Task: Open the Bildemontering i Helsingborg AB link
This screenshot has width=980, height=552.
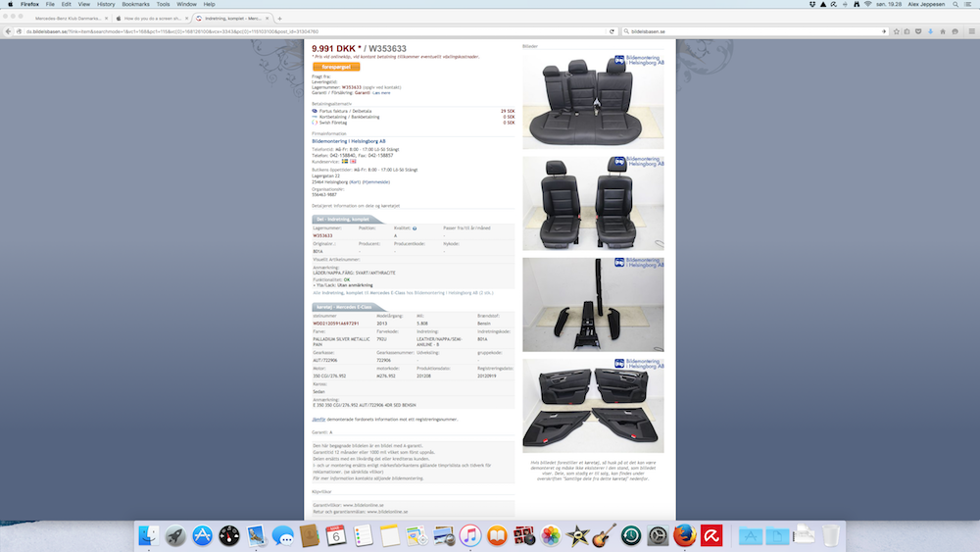Action: [349, 141]
